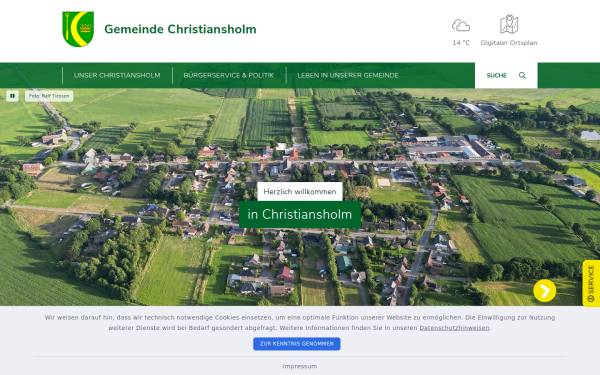Screen dimensions: 600x375
Task: Click the Suche search field
Action: click(506, 75)
